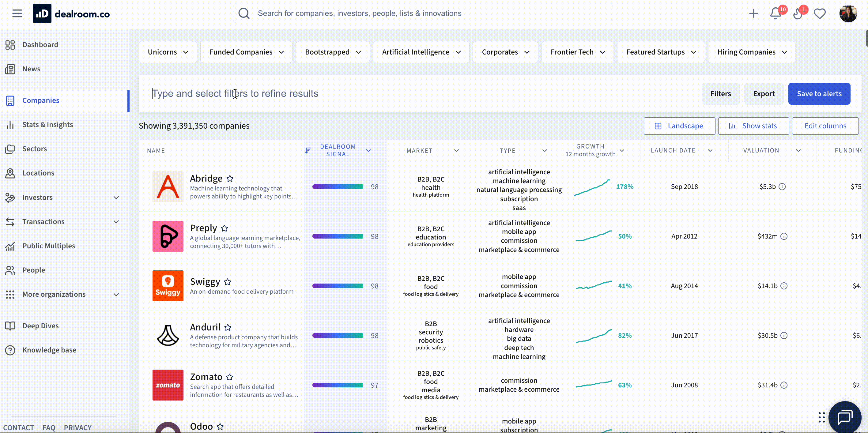
Task: Click the plus add icon
Action: (754, 13)
